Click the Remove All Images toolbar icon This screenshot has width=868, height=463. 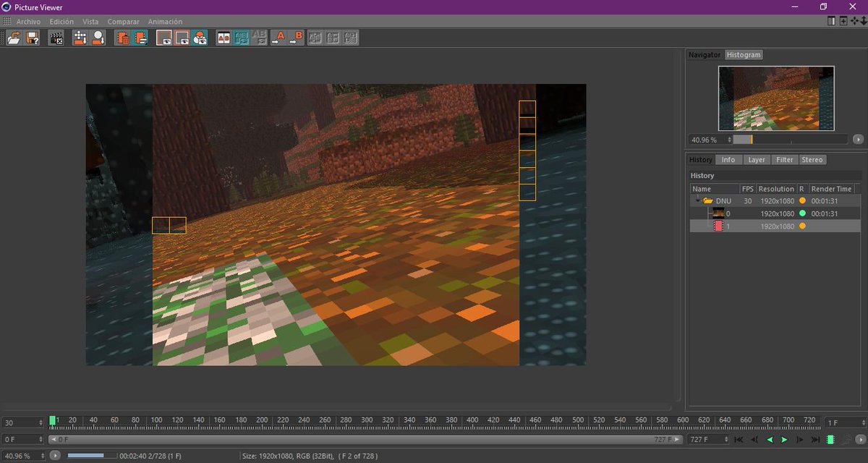(x=80, y=38)
